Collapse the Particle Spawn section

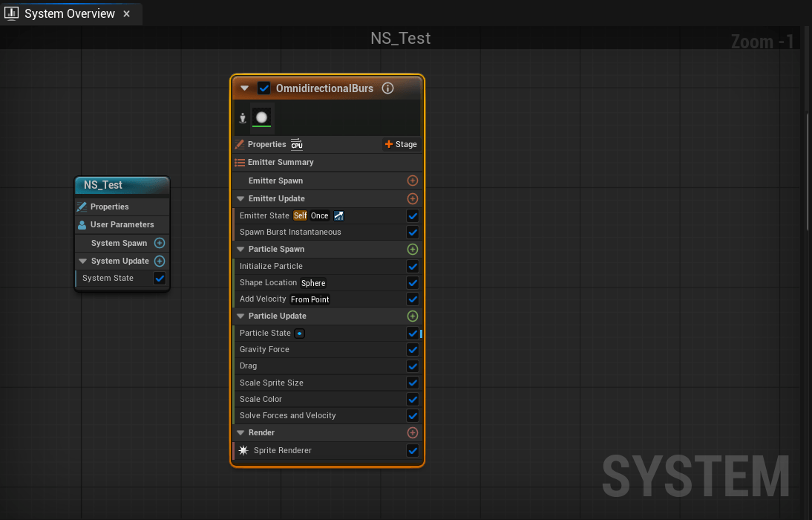click(240, 250)
